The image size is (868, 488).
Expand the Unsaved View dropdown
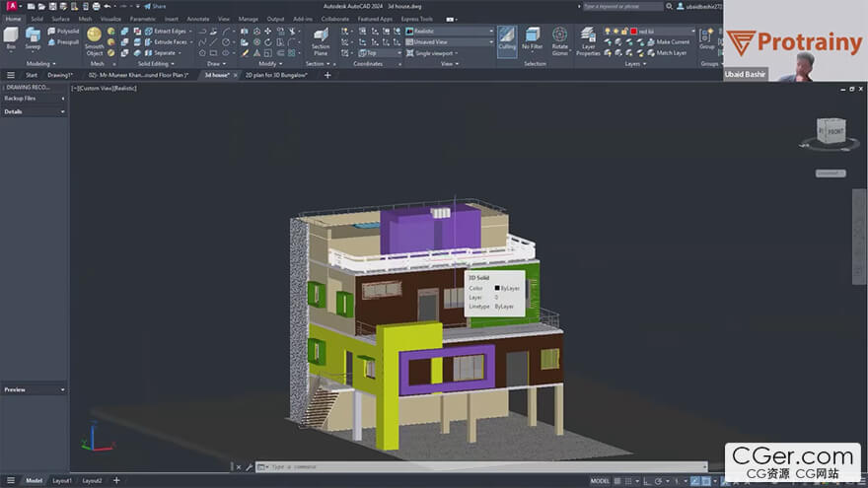click(x=450, y=42)
